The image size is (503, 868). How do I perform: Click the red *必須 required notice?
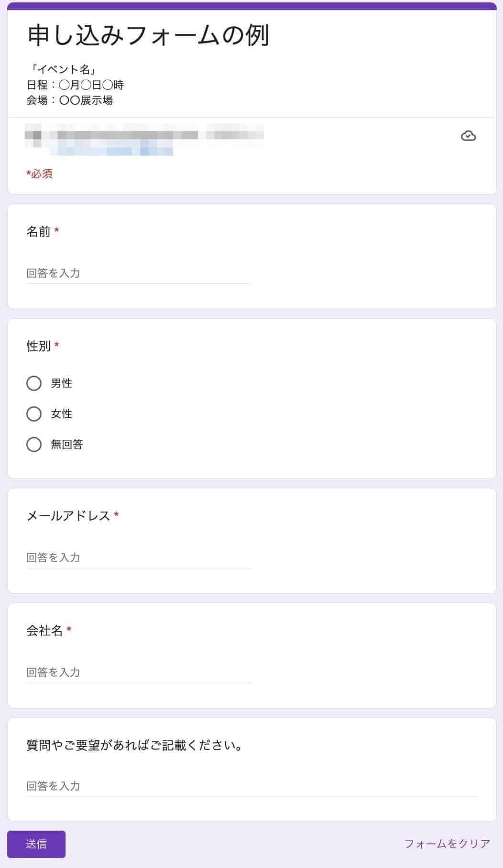[x=40, y=174]
